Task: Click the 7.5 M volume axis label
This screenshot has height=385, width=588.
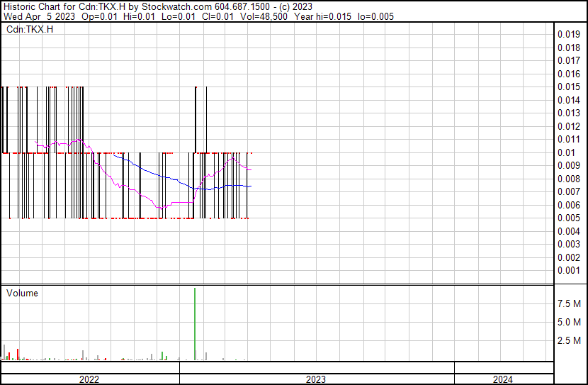Action: (570, 303)
